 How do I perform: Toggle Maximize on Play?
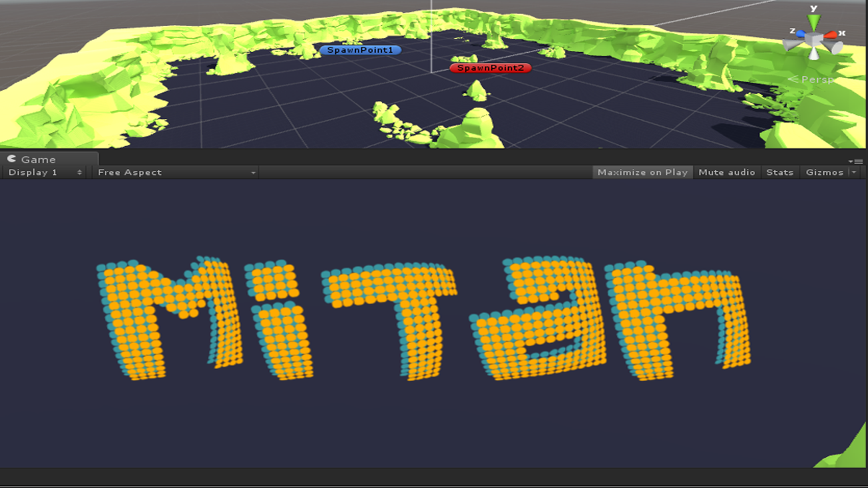coord(642,172)
